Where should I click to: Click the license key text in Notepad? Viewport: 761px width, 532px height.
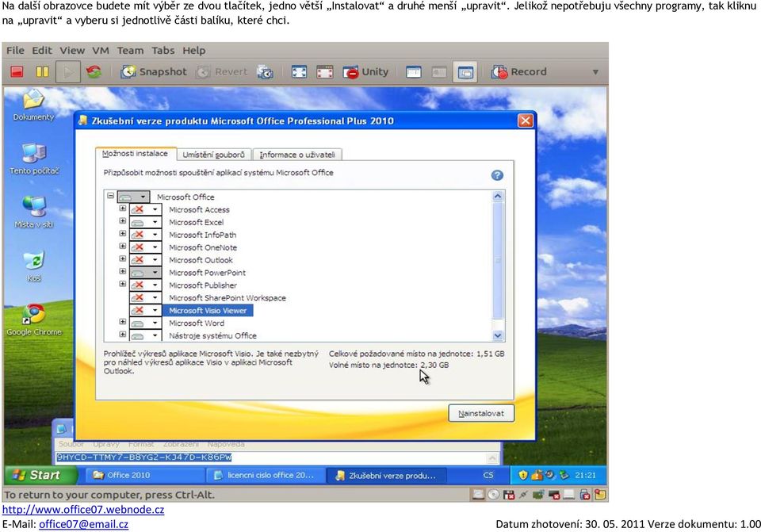[x=144, y=457]
